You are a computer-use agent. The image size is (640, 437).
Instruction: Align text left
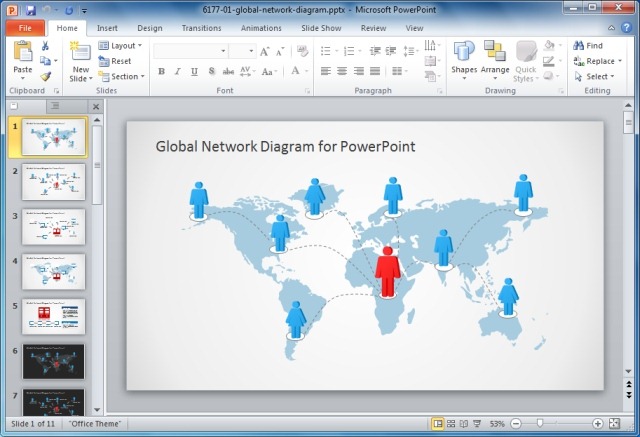pyautogui.click(x=326, y=71)
